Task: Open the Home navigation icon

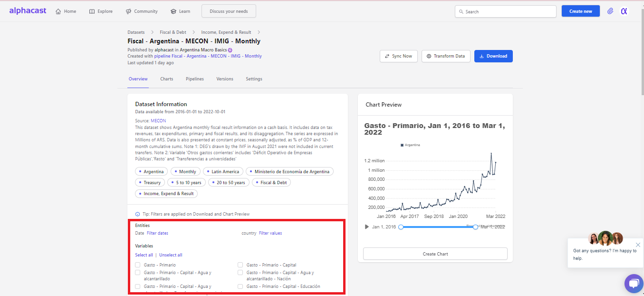Action: pos(57,11)
